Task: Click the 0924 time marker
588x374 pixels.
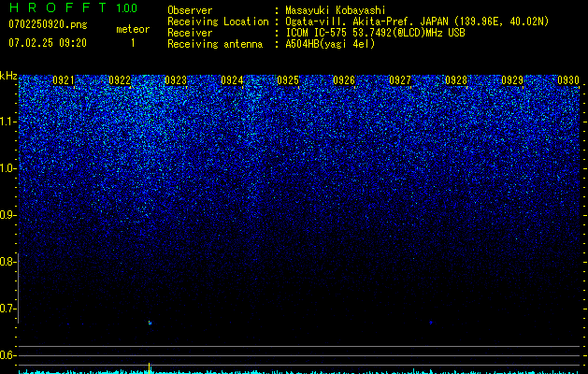Action: point(232,80)
